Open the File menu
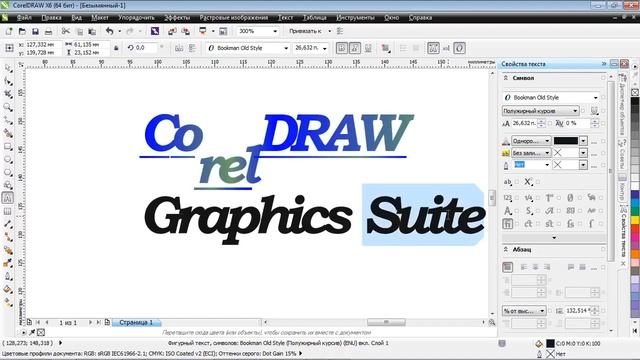This screenshot has width=640, height=360. coord(24,18)
